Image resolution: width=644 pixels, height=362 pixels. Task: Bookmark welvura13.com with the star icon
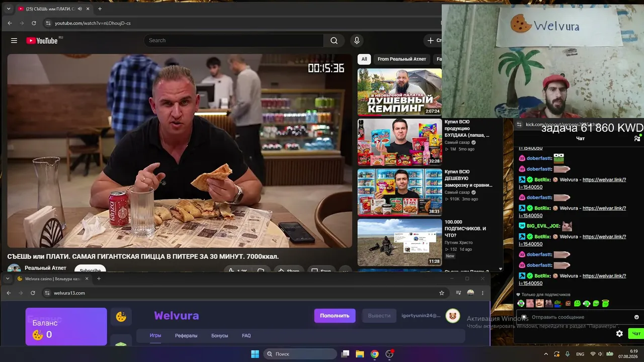pos(442,293)
